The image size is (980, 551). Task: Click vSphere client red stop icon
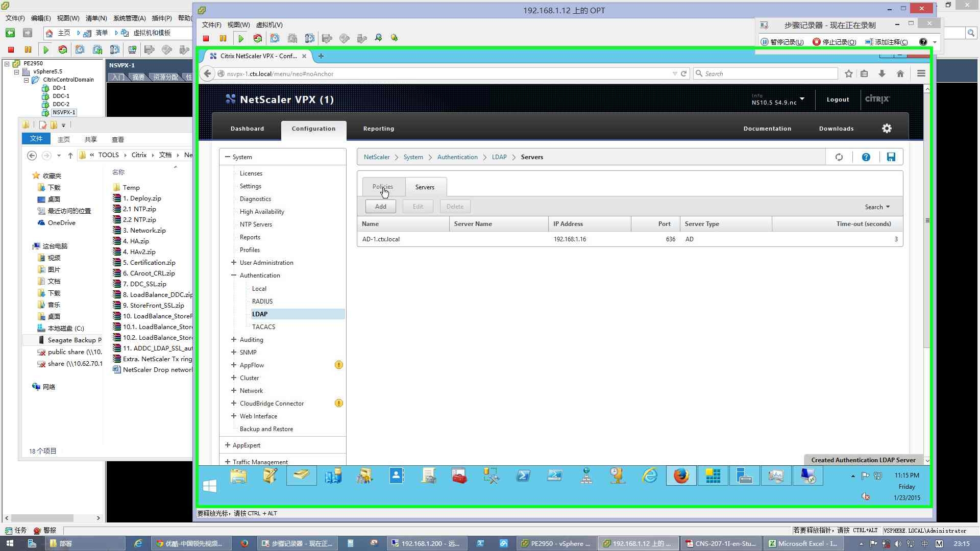point(11,49)
